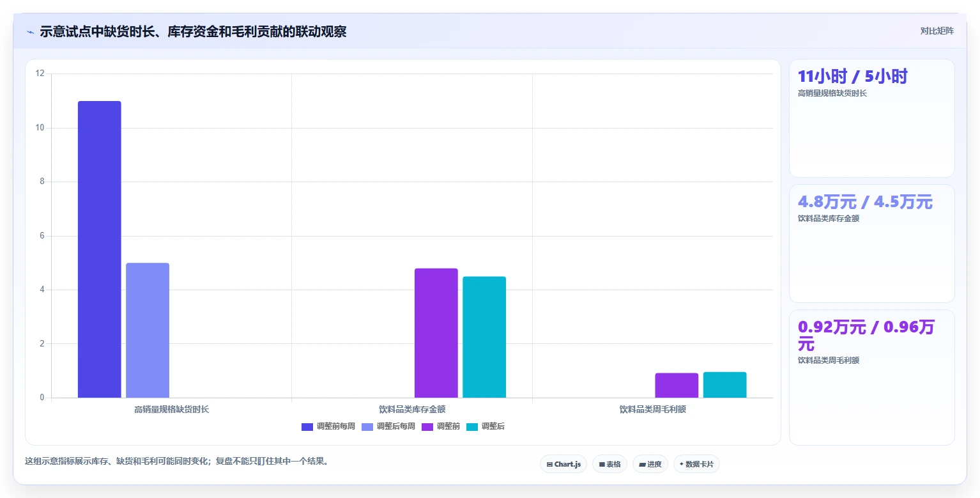Click the cyan 4.5 库存金额 bar
This screenshot has width=980, height=498.
click(484, 337)
